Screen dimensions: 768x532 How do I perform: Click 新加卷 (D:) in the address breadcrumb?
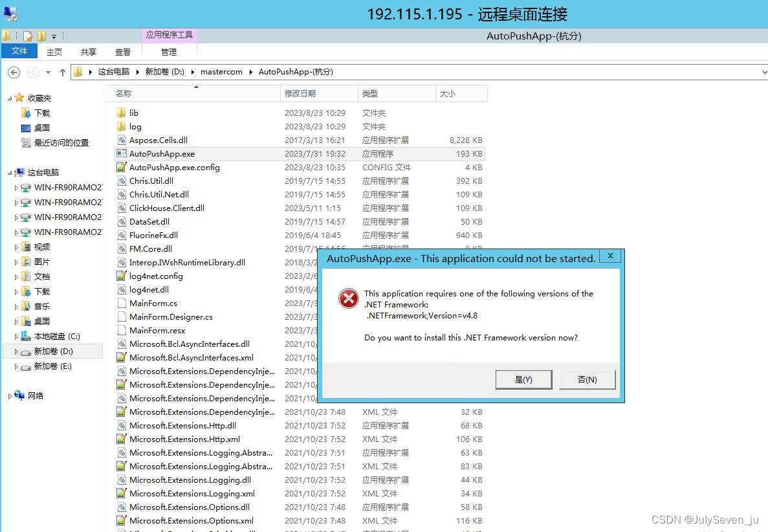[x=164, y=72]
